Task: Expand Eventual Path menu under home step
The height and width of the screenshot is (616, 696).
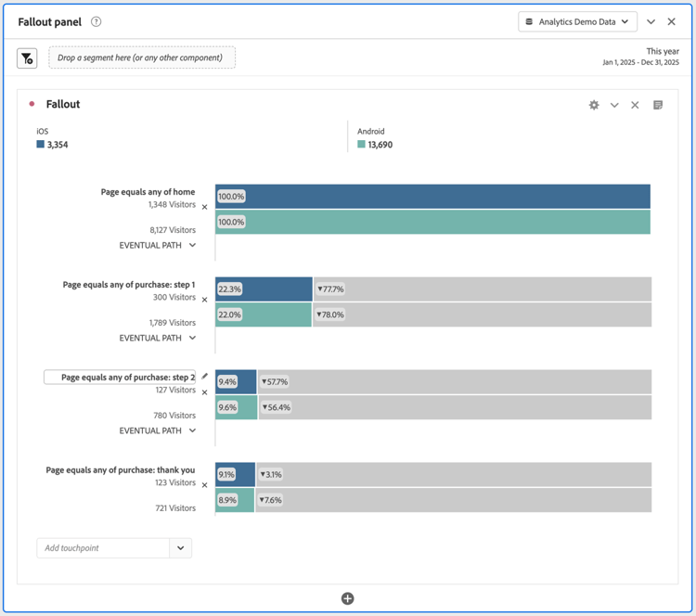Action: click(x=158, y=246)
